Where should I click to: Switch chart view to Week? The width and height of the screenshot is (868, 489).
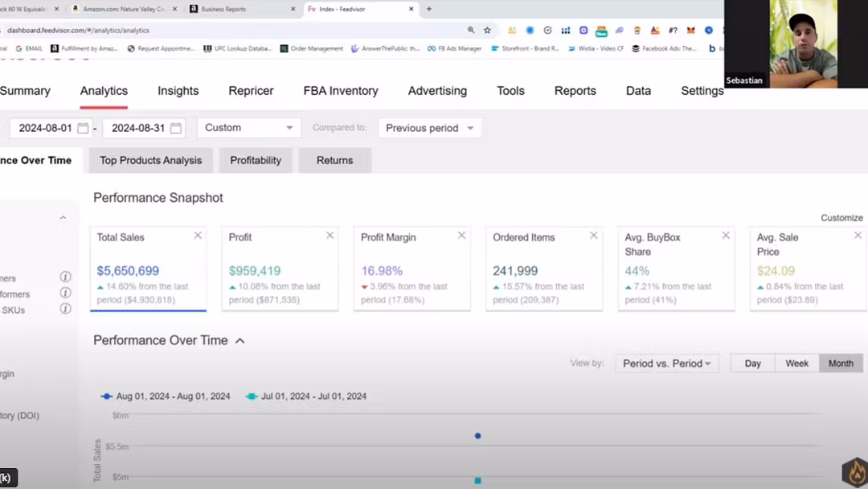coord(796,364)
